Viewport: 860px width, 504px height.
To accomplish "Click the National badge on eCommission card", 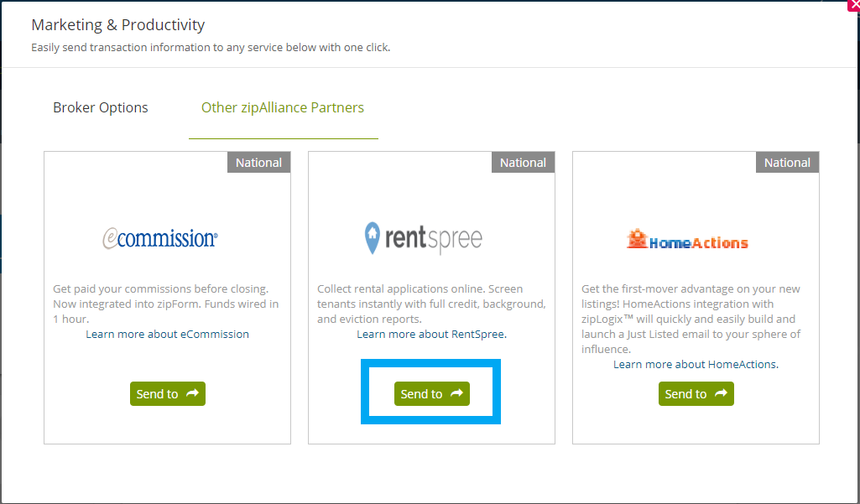I will 259,163.
